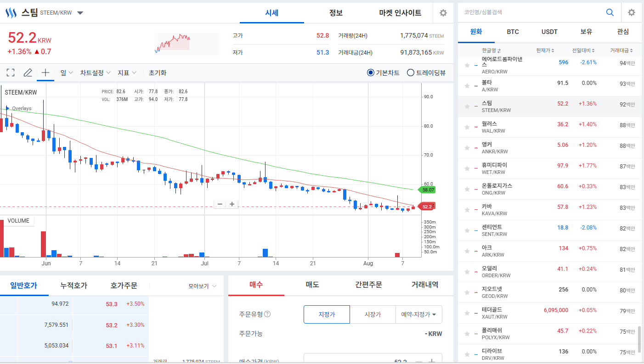This screenshot has height=364, width=644.
Task: Expand the 차트설정 dropdown
Action: pos(95,73)
